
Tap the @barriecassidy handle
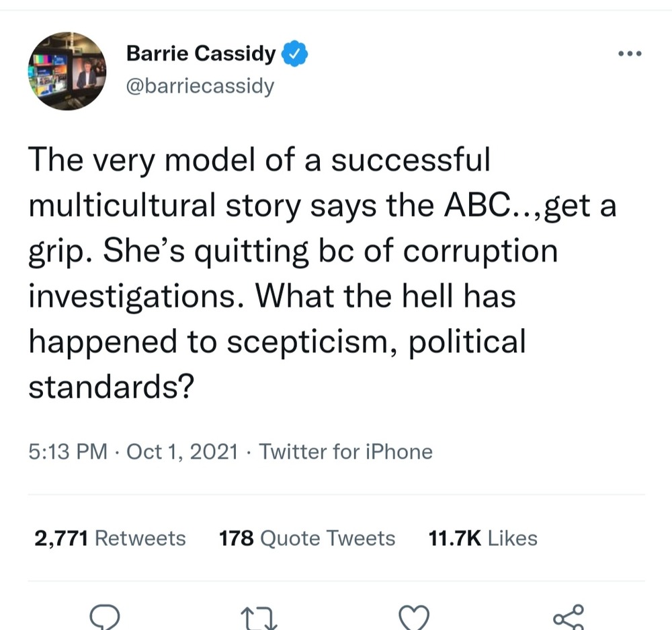[200, 86]
